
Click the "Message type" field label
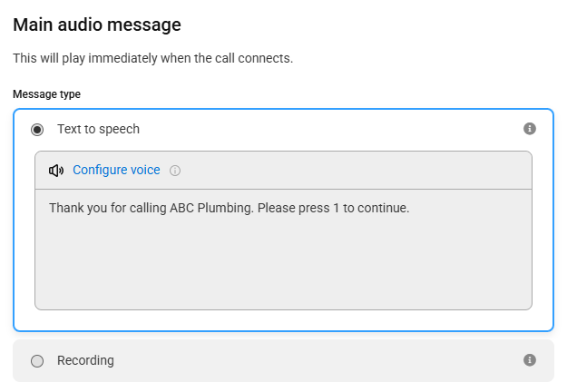click(x=46, y=94)
